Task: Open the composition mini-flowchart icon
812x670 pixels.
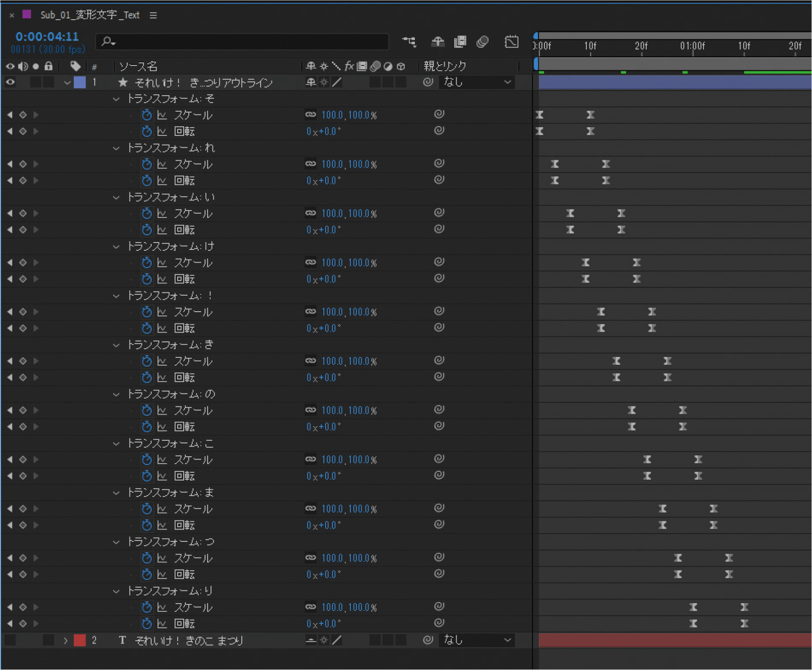Action: tap(409, 42)
